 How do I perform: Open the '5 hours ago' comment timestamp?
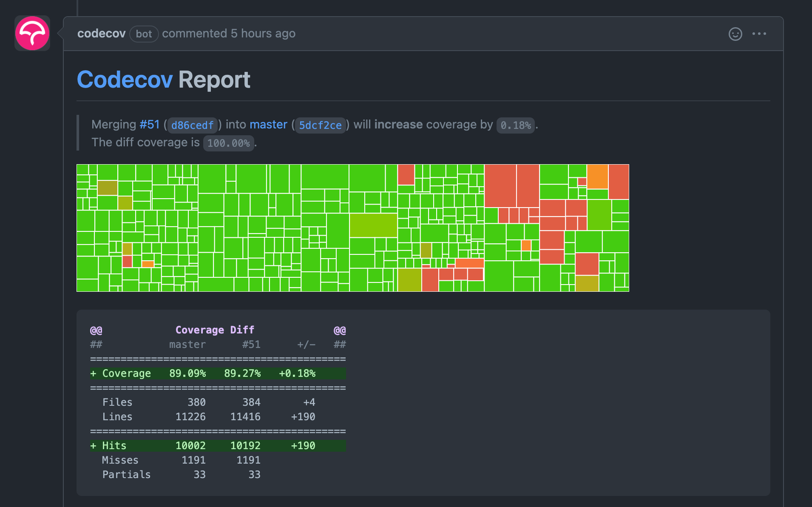click(x=263, y=34)
